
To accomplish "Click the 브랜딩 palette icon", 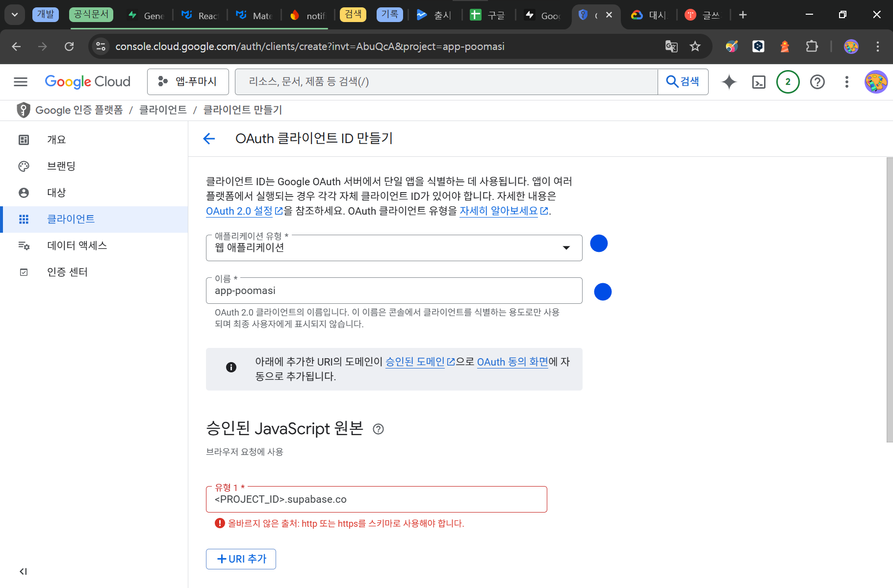I will click(24, 166).
